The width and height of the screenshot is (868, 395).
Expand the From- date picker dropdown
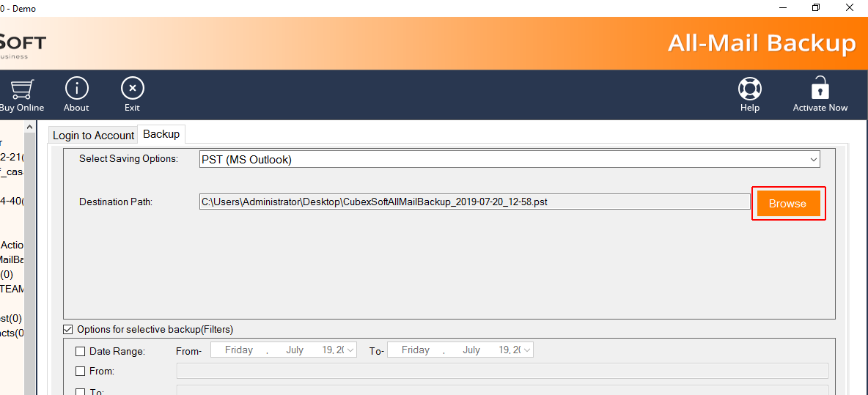coord(350,350)
